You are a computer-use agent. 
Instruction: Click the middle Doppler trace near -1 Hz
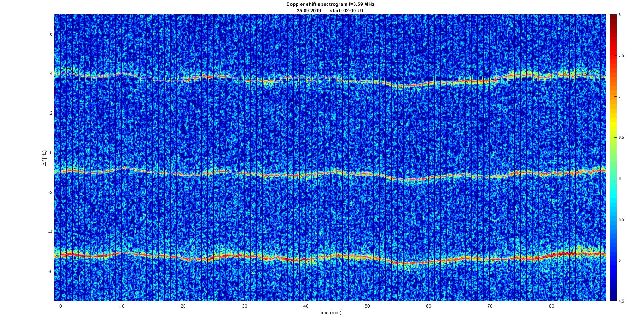(330, 173)
